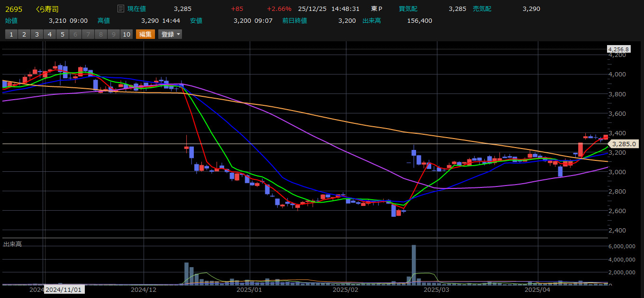Click the 買気配 bid quote label

(408, 9)
